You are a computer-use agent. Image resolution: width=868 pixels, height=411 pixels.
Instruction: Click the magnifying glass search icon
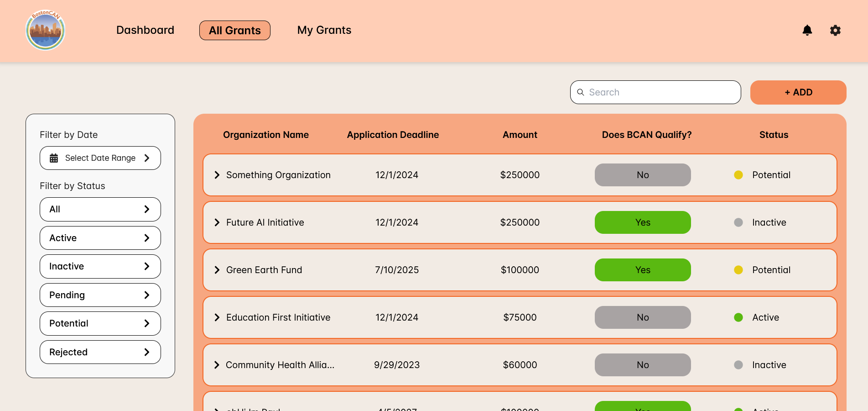(x=581, y=92)
